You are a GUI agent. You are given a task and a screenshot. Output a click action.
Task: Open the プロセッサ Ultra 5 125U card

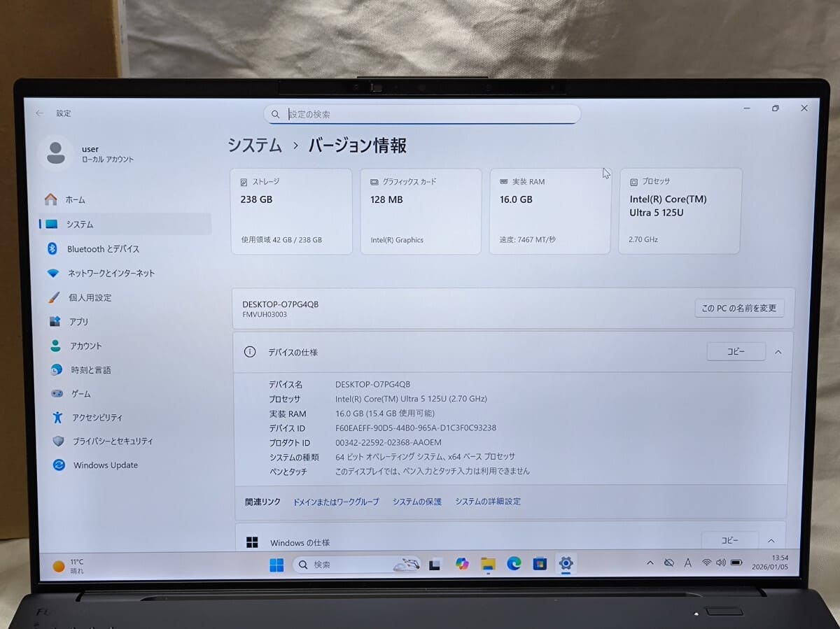(680, 211)
